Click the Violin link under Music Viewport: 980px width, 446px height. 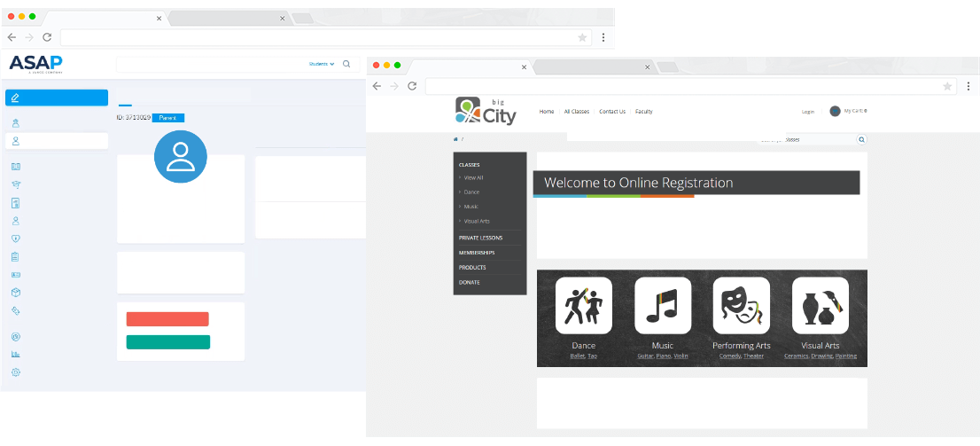(x=681, y=356)
